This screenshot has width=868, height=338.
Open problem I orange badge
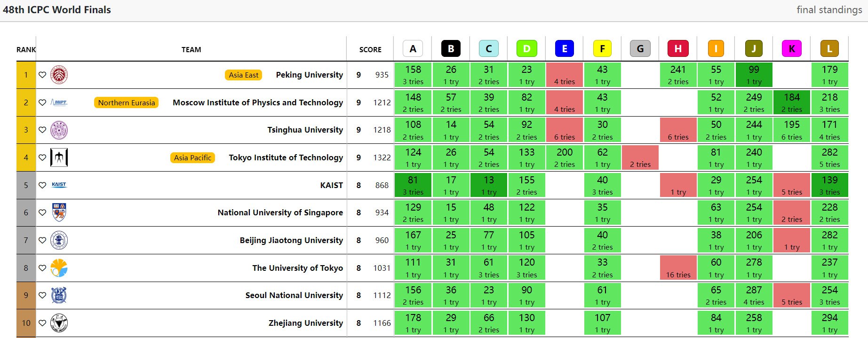tap(716, 48)
